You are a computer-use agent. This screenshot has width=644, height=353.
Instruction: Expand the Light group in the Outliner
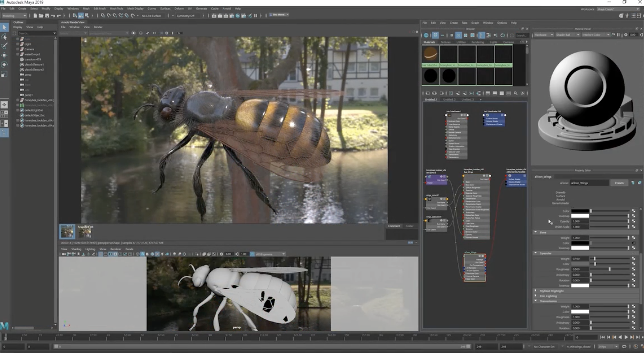pyautogui.click(x=17, y=44)
